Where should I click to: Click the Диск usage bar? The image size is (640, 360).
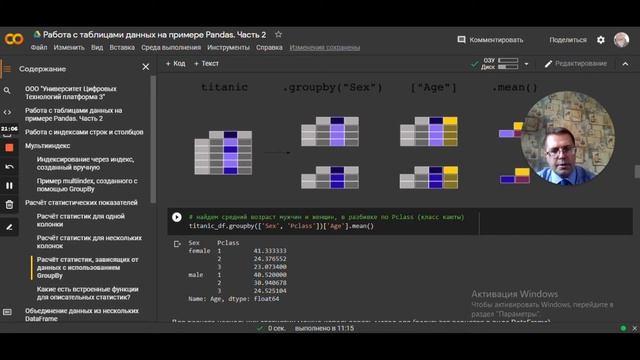pos(508,67)
